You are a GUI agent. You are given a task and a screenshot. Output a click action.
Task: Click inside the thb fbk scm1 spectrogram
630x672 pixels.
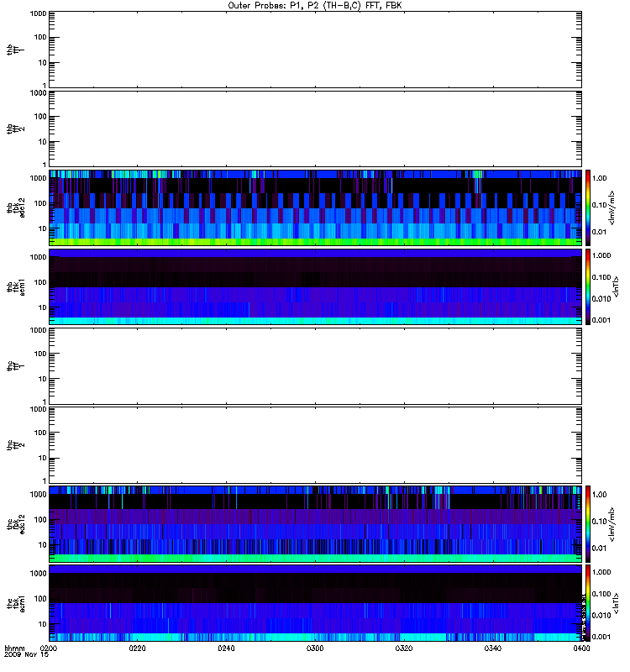coord(315,286)
